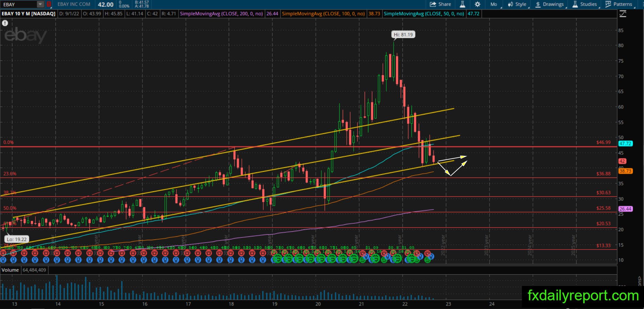Click the Share button

click(440, 4)
